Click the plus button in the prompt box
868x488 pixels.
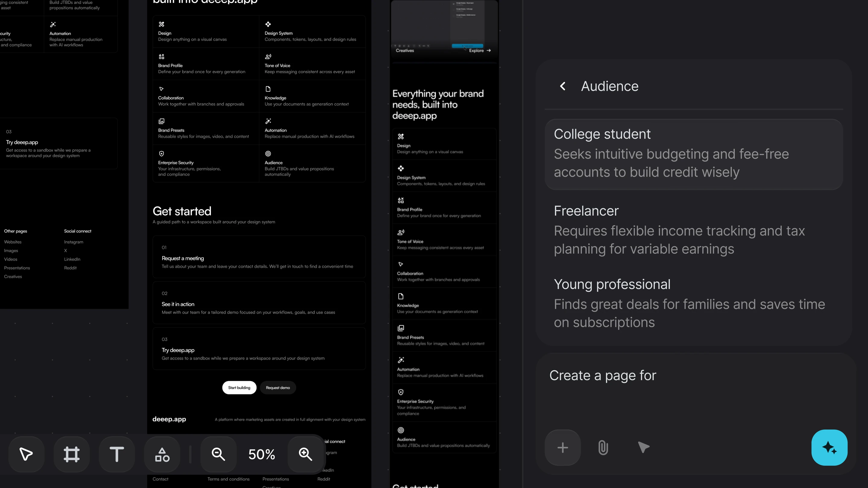pos(563,448)
